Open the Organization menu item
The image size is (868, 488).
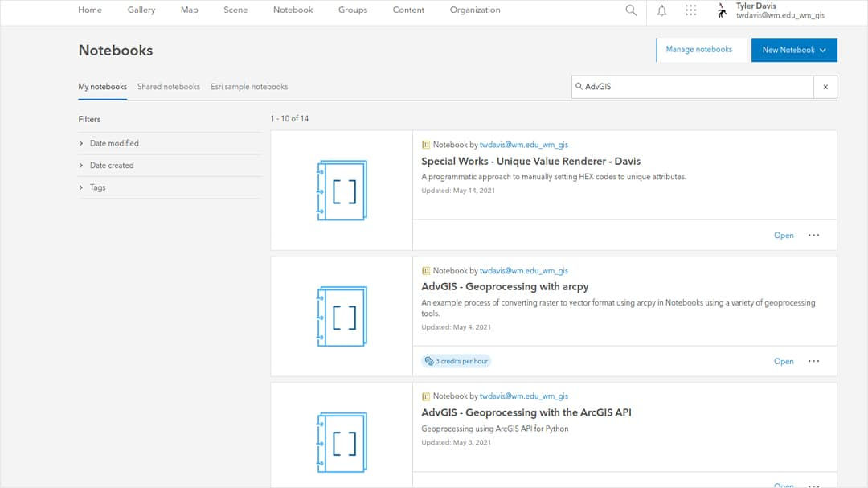tap(475, 10)
